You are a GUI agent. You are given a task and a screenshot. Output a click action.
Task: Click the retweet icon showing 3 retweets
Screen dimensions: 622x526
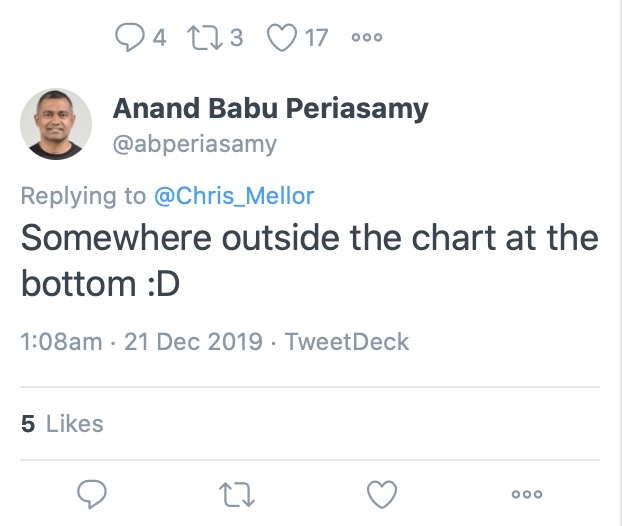(205, 38)
